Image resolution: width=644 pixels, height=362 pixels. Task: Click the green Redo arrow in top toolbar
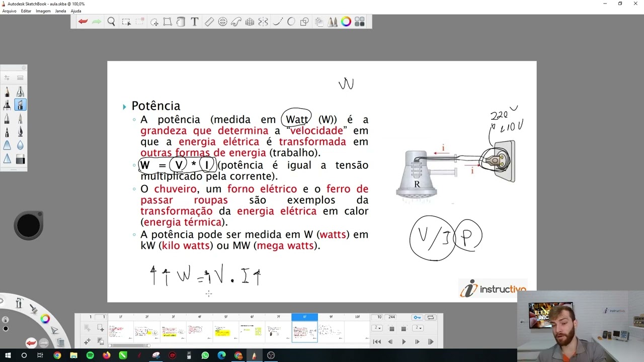point(97,22)
